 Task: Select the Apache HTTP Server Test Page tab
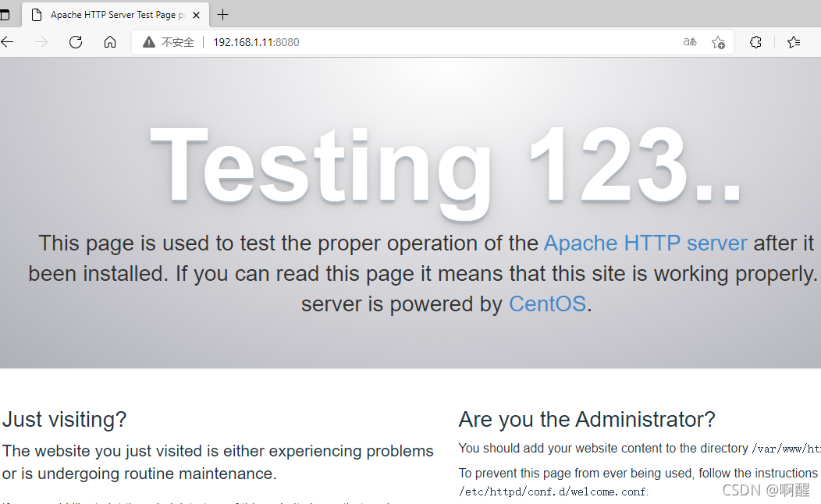116,15
